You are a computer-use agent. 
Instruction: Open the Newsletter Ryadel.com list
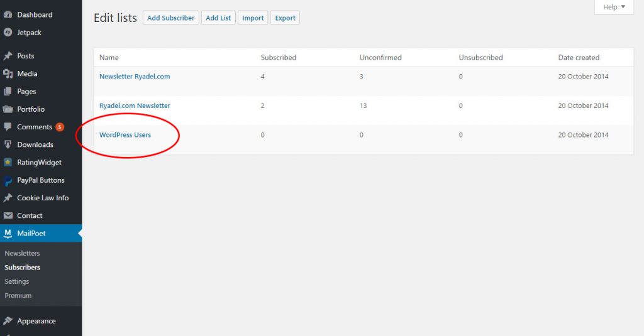tap(135, 77)
